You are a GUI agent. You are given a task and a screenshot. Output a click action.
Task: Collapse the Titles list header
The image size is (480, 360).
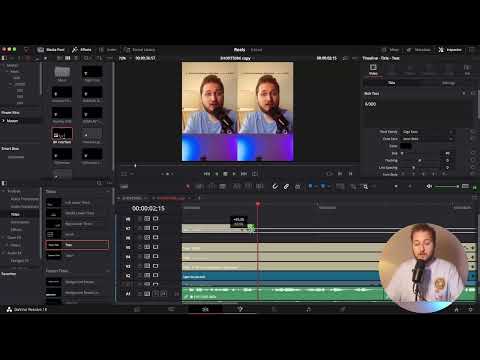coord(108,191)
